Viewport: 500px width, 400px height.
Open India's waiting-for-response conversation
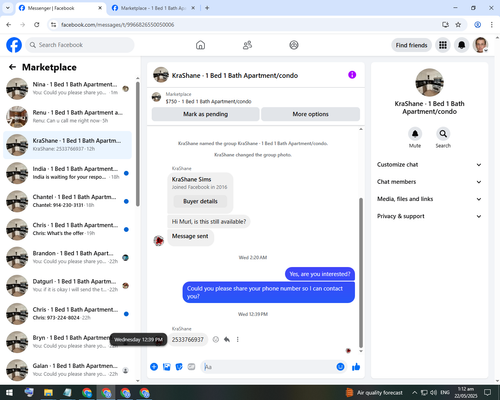(x=67, y=173)
